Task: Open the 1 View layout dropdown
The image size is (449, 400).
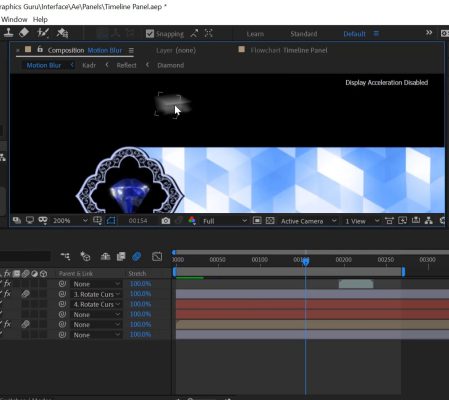Action: (x=362, y=221)
